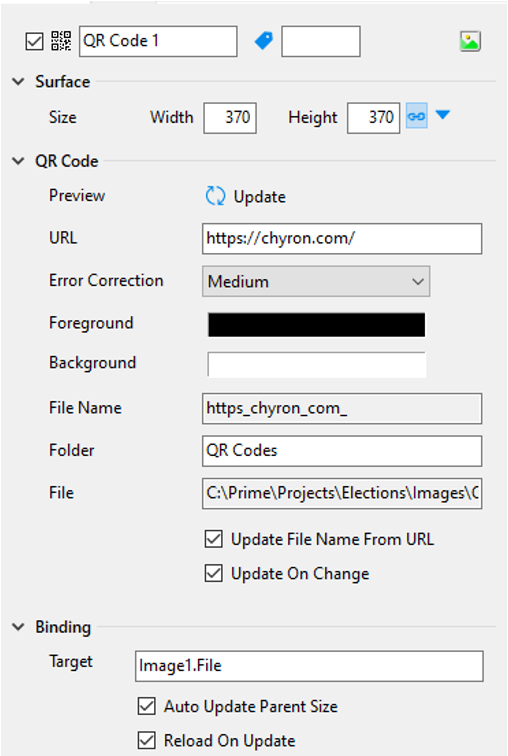Collapse the Surface section
This screenshot has height=756, width=508.
18,81
